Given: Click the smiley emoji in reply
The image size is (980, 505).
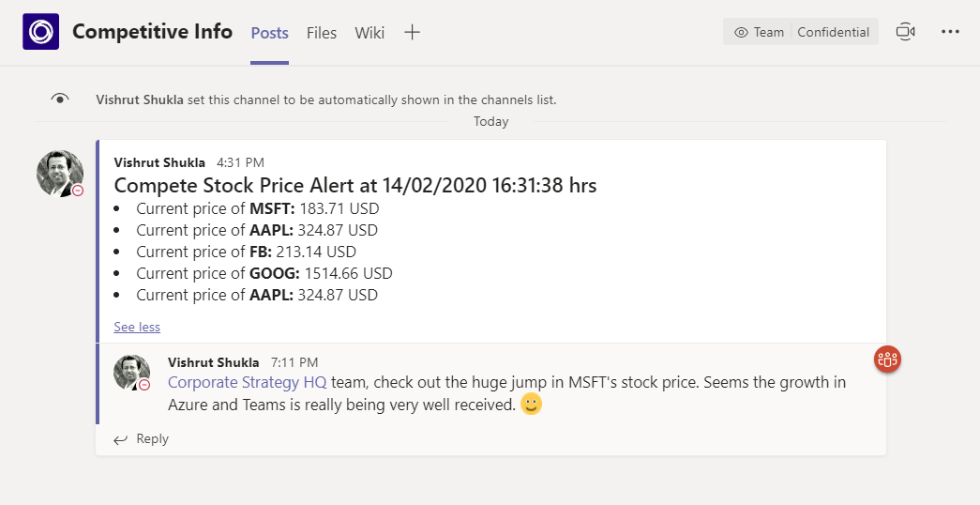Looking at the screenshot, I should click(531, 405).
